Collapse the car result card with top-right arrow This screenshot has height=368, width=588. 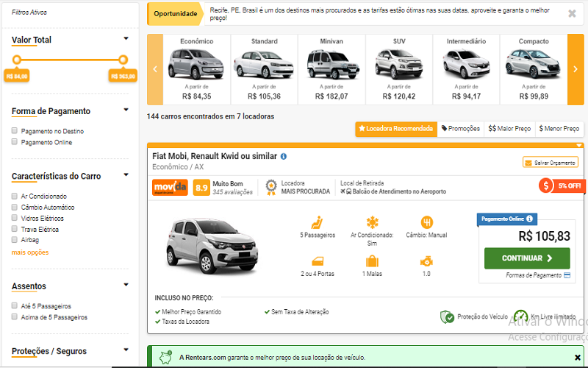[x=579, y=145]
